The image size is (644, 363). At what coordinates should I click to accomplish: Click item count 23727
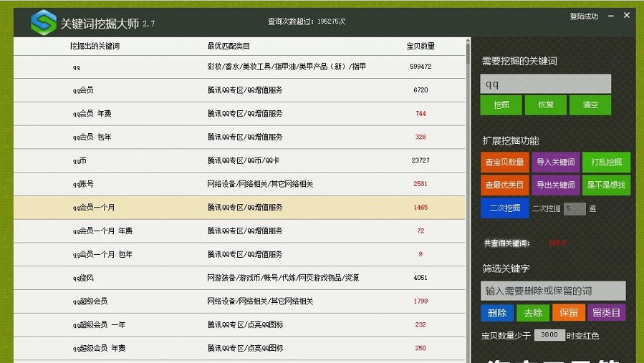(420, 160)
